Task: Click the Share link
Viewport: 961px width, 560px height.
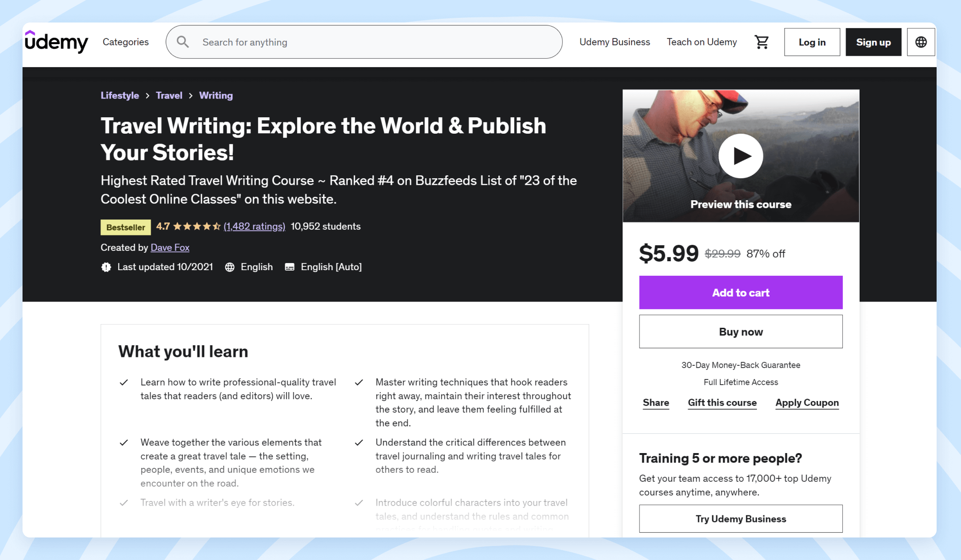Action: (656, 403)
